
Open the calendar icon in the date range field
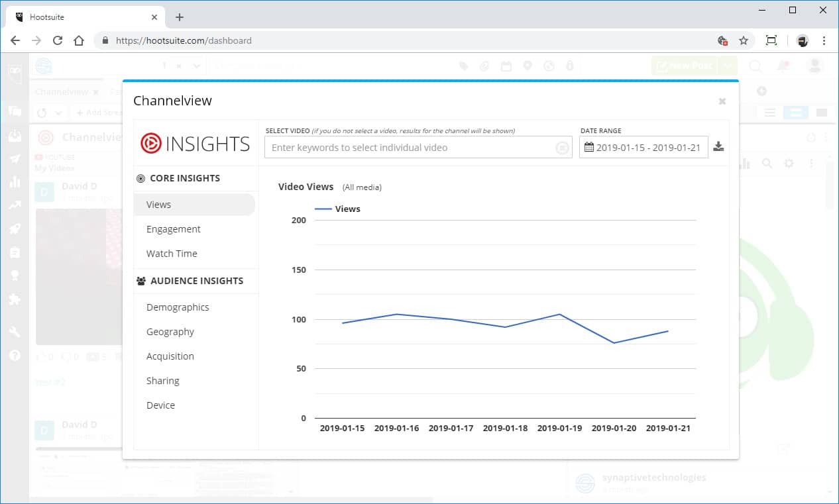(588, 147)
